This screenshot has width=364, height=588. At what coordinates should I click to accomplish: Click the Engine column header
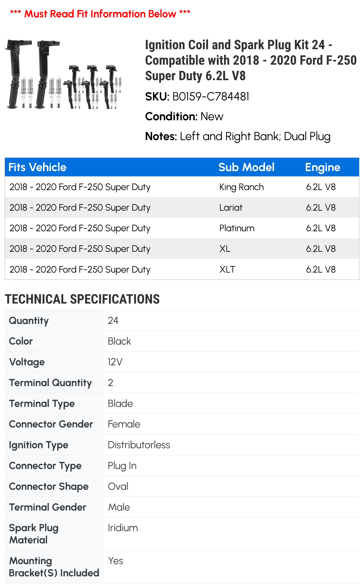323,168
